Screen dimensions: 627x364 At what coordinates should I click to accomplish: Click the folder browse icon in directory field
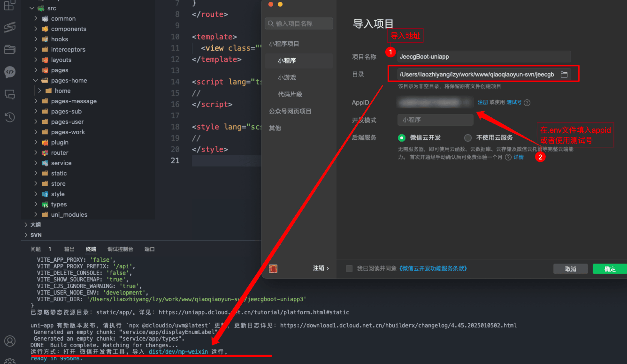pos(564,74)
